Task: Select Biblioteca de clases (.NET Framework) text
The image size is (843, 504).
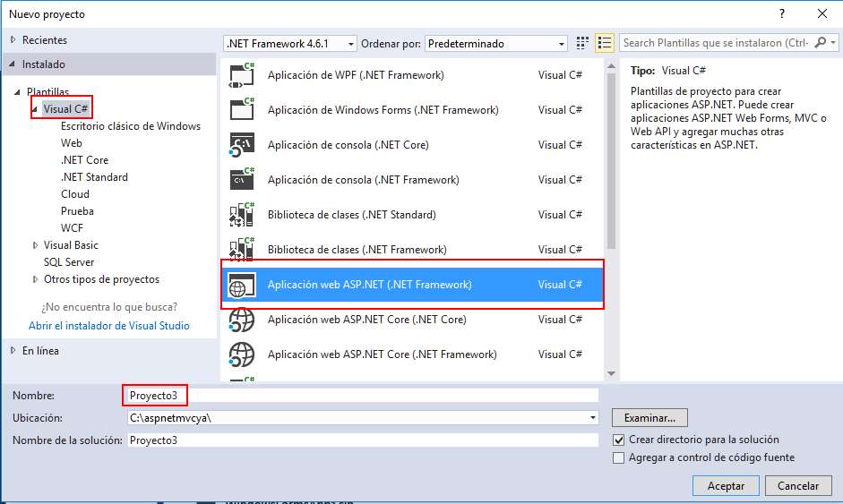Action: (x=357, y=250)
